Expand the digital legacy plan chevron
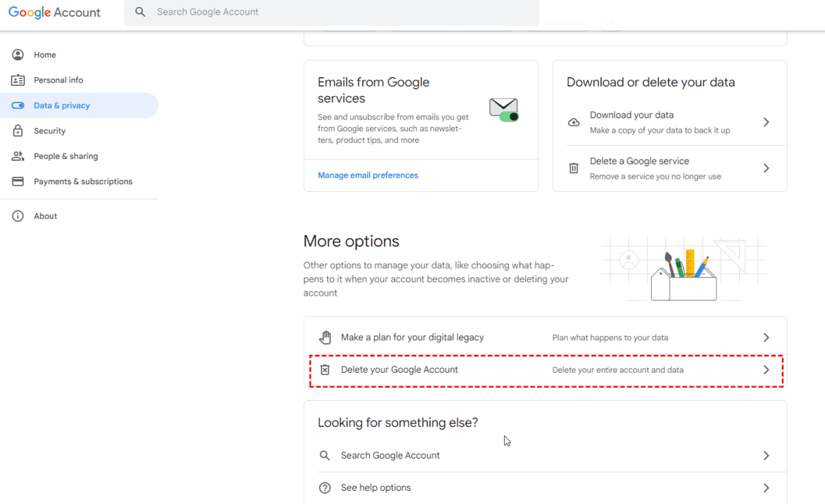The height and width of the screenshot is (504, 825). tap(766, 338)
